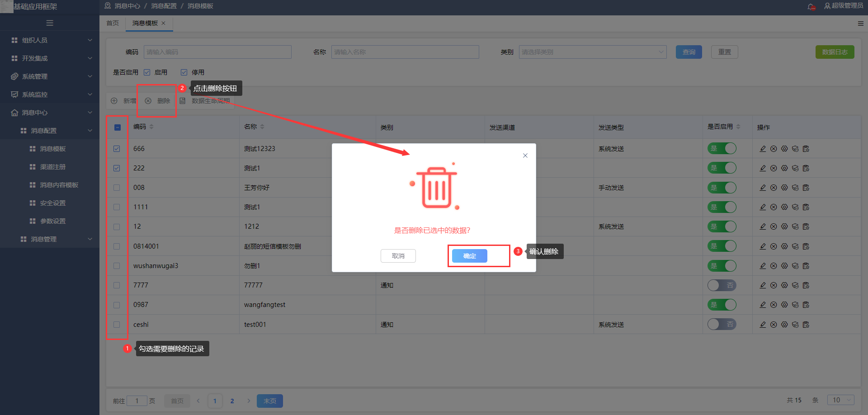Image resolution: width=868 pixels, height=415 pixels.
Task: Click the notification bell icon in header
Action: tap(811, 6)
